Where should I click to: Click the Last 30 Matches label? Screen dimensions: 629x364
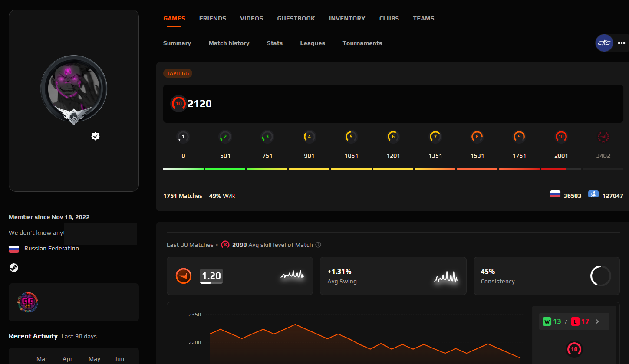pos(190,245)
